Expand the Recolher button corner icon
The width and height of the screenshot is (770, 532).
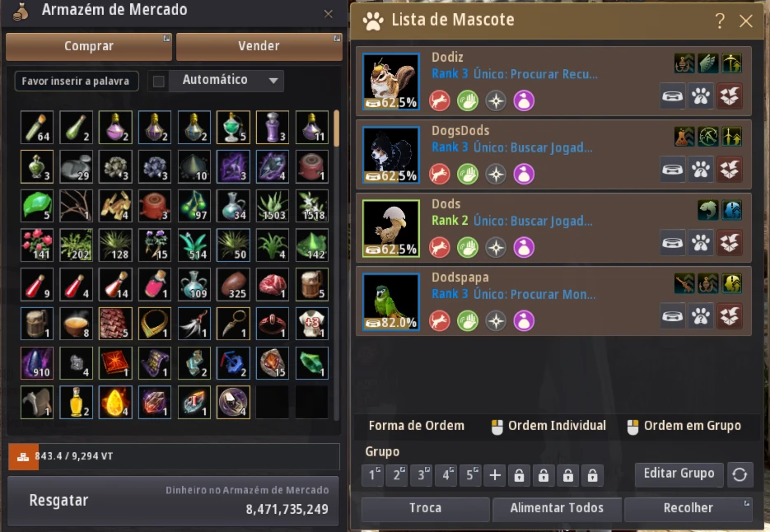tap(746, 503)
